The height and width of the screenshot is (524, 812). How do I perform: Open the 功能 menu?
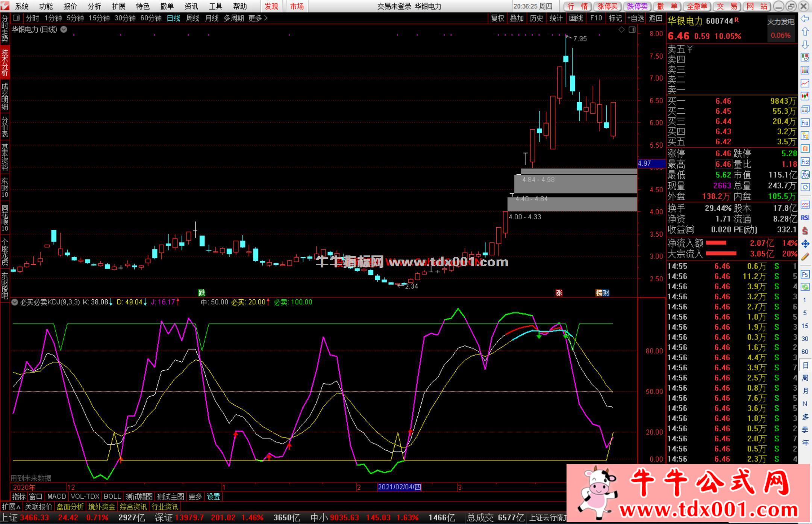pos(46,6)
